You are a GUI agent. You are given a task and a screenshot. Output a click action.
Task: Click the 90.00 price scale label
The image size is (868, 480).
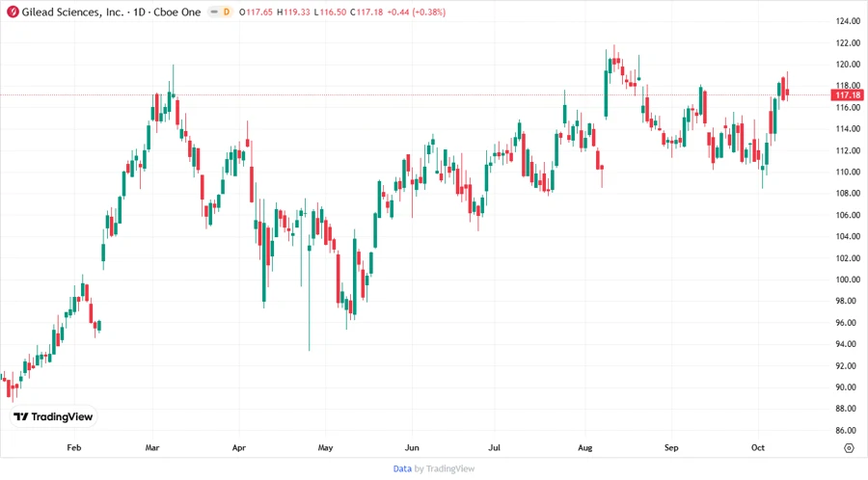(848, 387)
